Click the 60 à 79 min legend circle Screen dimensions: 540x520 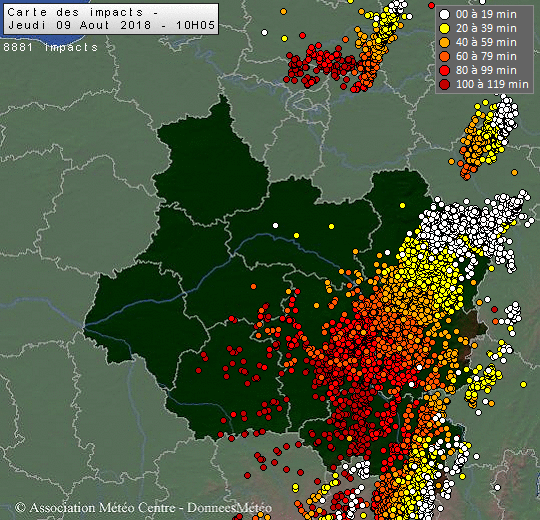(x=445, y=56)
